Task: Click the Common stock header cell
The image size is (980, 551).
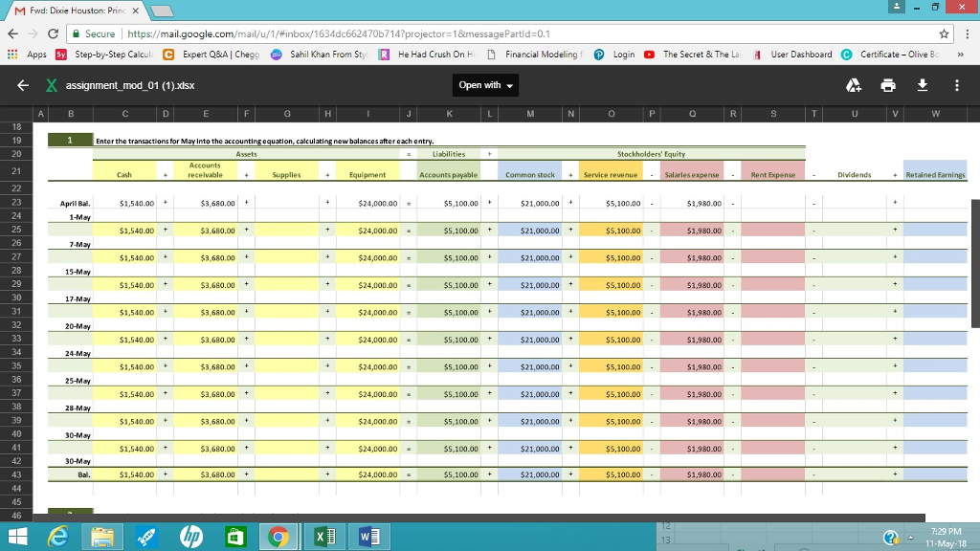Action: click(x=530, y=170)
